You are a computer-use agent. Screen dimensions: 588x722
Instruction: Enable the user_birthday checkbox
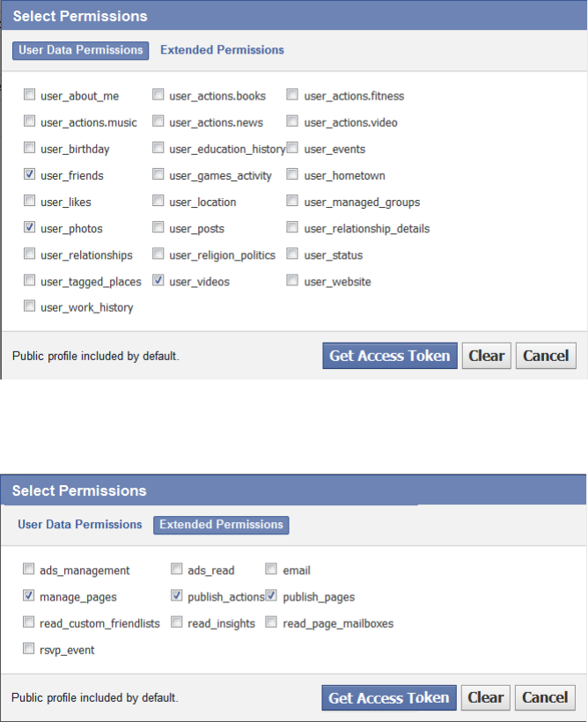pos(30,149)
